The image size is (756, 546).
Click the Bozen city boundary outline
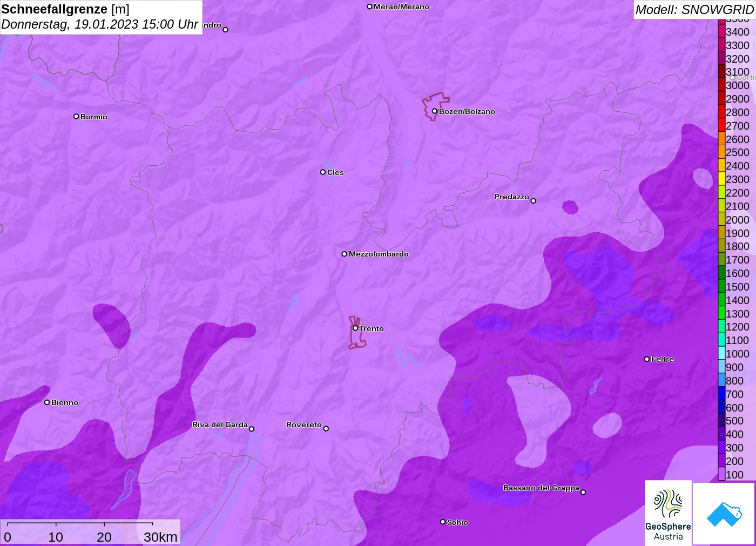click(435, 106)
